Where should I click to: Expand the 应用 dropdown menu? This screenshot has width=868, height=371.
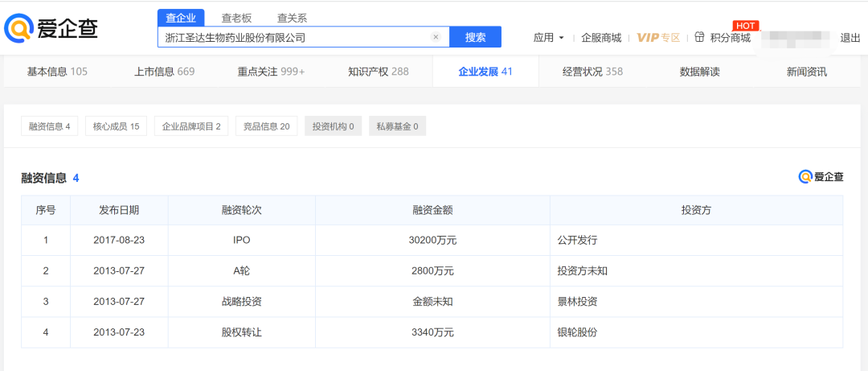[x=549, y=37]
